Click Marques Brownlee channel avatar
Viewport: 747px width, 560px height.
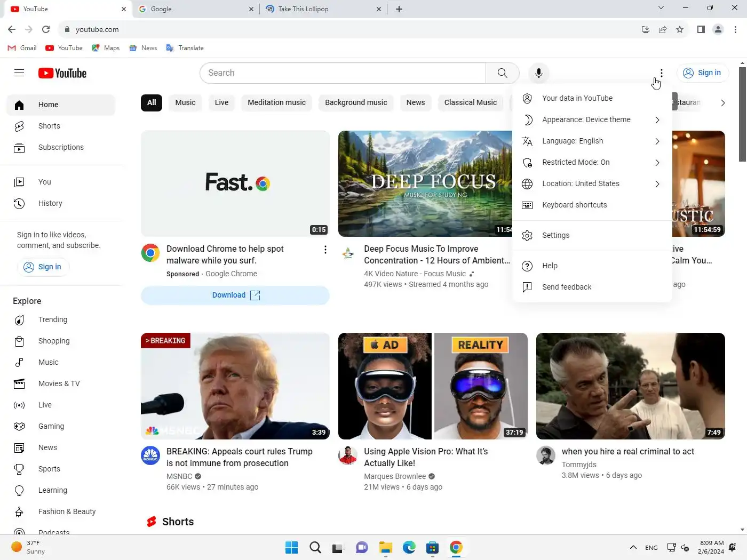click(348, 455)
